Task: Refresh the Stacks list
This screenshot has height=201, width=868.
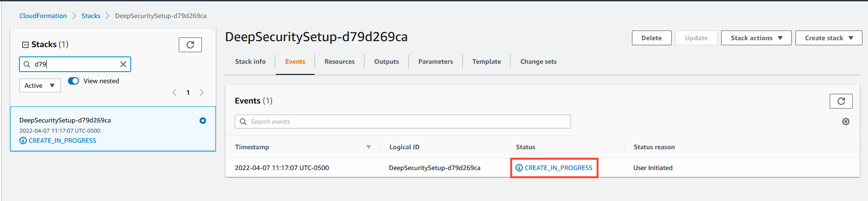Action: click(190, 45)
